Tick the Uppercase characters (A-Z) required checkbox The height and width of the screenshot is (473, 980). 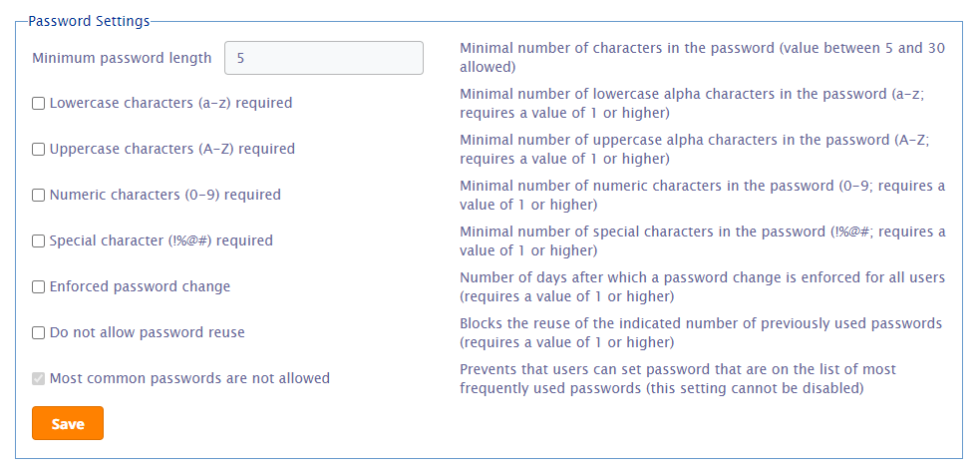pyautogui.click(x=39, y=149)
